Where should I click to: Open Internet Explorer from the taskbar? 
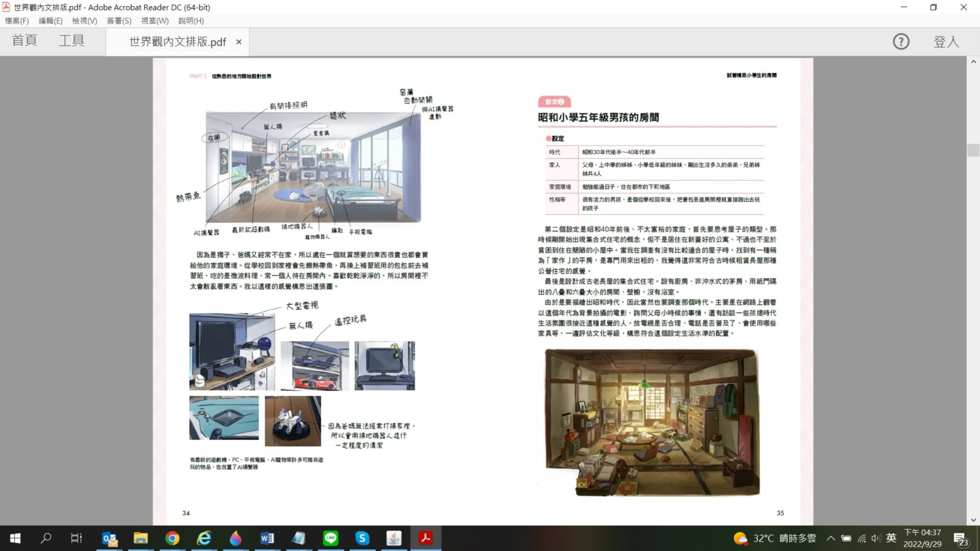tap(204, 538)
